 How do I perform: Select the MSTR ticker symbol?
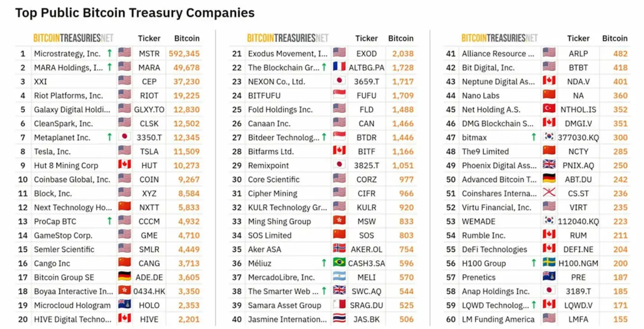point(149,53)
